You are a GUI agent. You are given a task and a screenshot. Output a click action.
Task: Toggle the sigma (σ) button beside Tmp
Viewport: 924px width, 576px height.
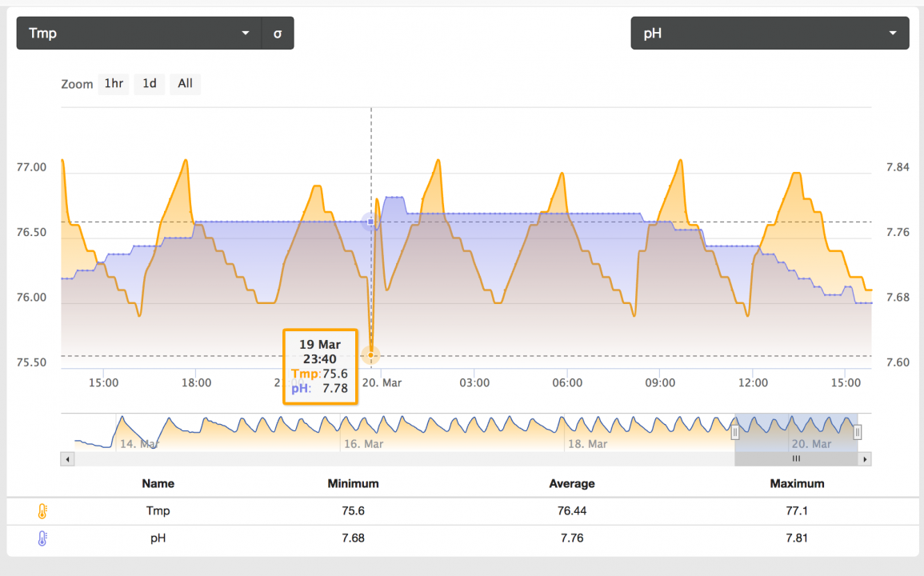278,34
